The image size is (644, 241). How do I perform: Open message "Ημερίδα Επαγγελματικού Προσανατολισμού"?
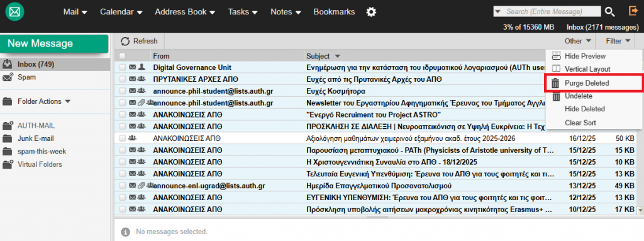[x=379, y=186]
